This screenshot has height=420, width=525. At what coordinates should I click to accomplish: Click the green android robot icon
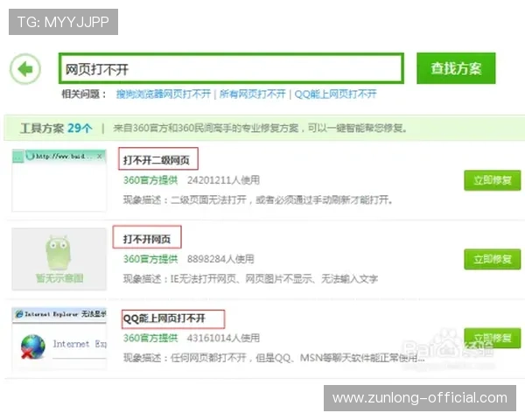tap(58, 253)
